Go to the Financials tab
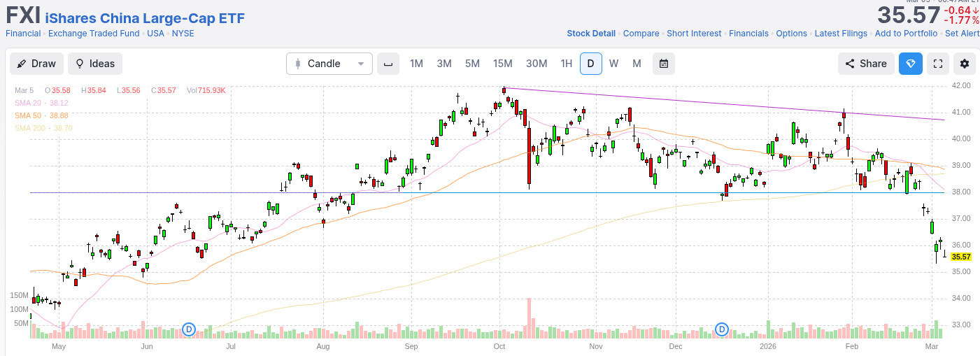 pos(748,34)
